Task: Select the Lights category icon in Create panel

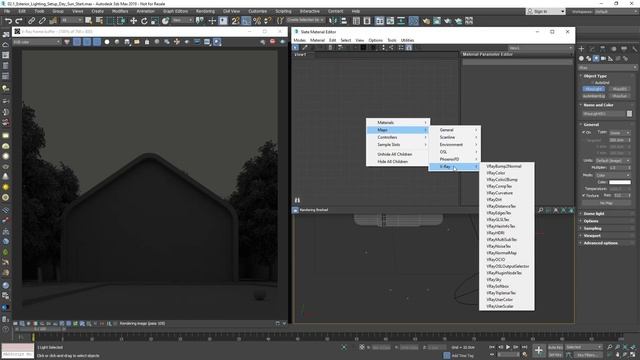Action: tap(596, 58)
